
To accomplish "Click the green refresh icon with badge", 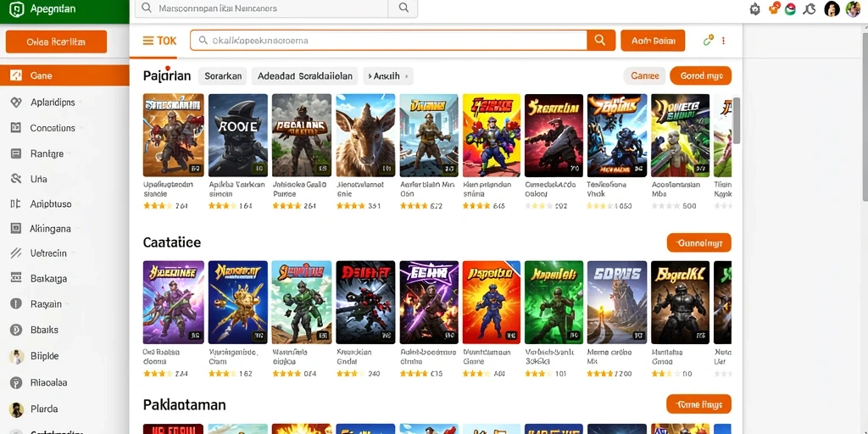I will tap(708, 40).
